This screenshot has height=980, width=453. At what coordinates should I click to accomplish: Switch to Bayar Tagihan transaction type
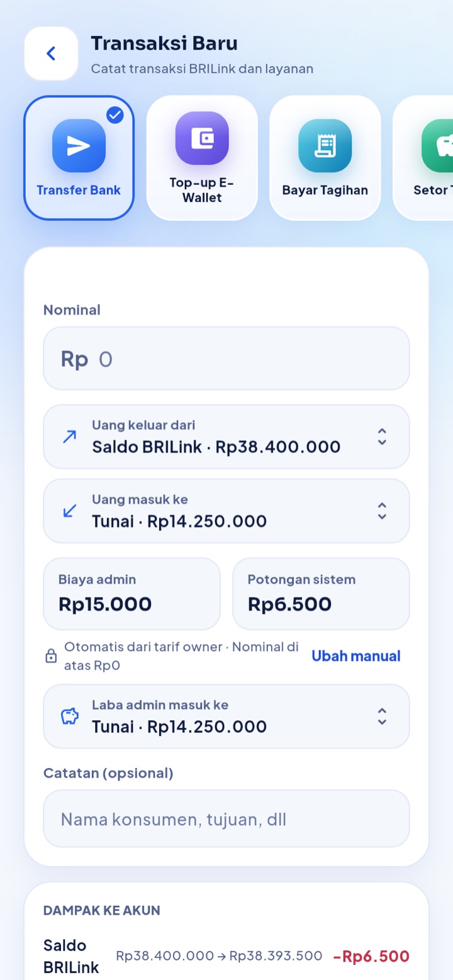coord(325,158)
